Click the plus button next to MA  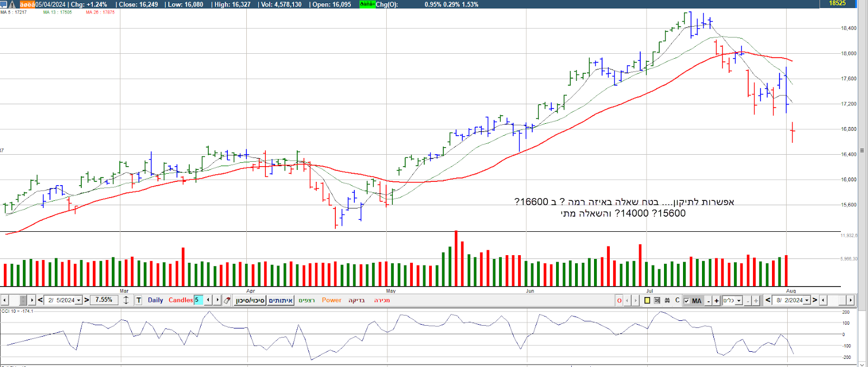pos(717,301)
